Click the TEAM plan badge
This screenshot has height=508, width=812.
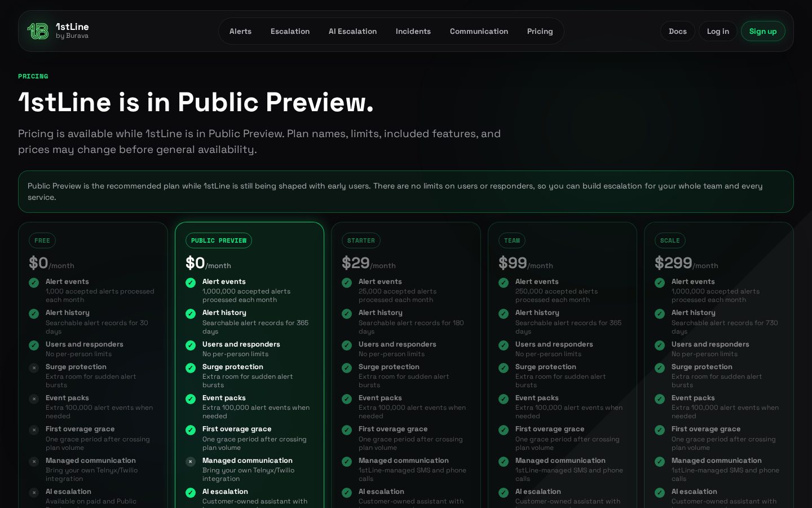pos(512,240)
